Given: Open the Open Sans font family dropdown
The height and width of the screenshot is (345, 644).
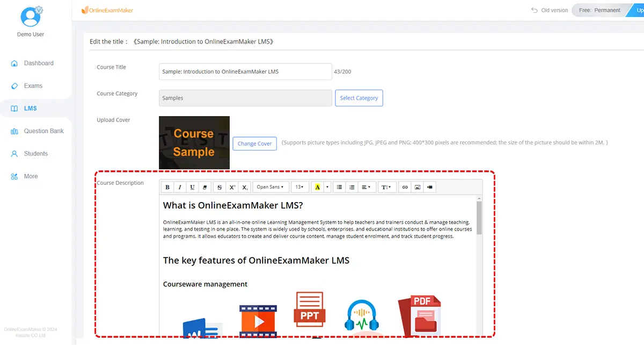Looking at the screenshot, I should (x=270, y=187).
